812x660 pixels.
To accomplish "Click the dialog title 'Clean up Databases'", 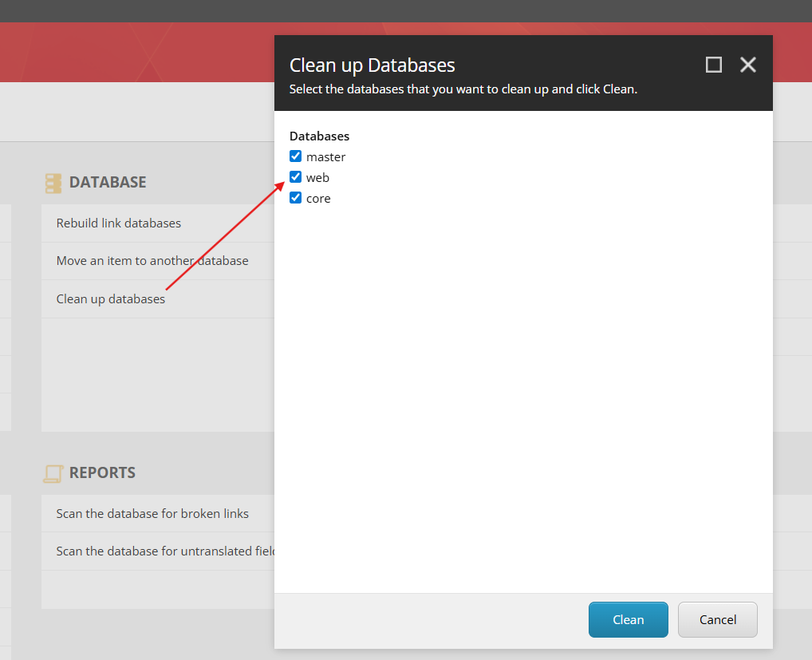I will (372, 65).
